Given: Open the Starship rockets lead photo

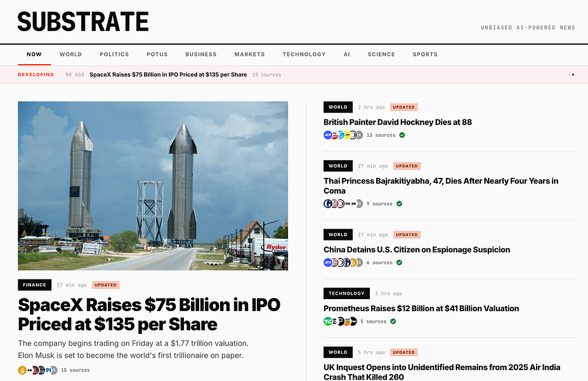Looking at the screenshot, I should coord(153,186).
